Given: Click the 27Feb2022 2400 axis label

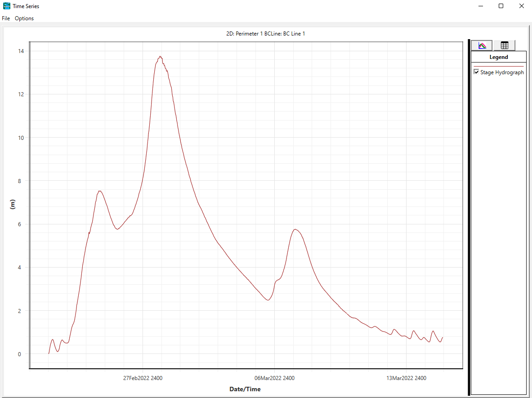Looking at the screenshot, I should [143, 378].
